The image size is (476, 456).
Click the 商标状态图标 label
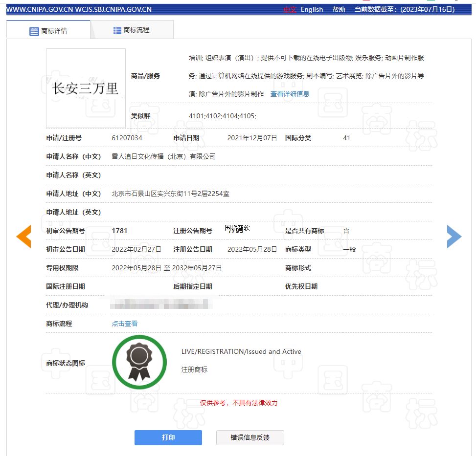point(66,363)
